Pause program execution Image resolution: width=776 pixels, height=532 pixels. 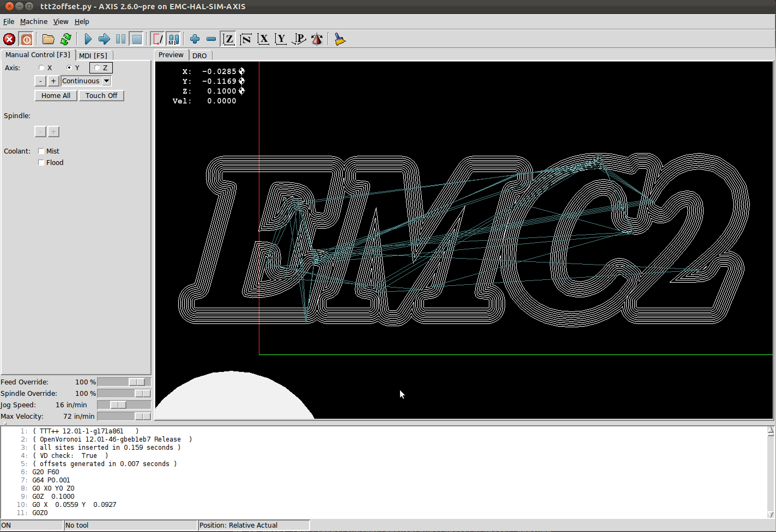click(120, 39)
